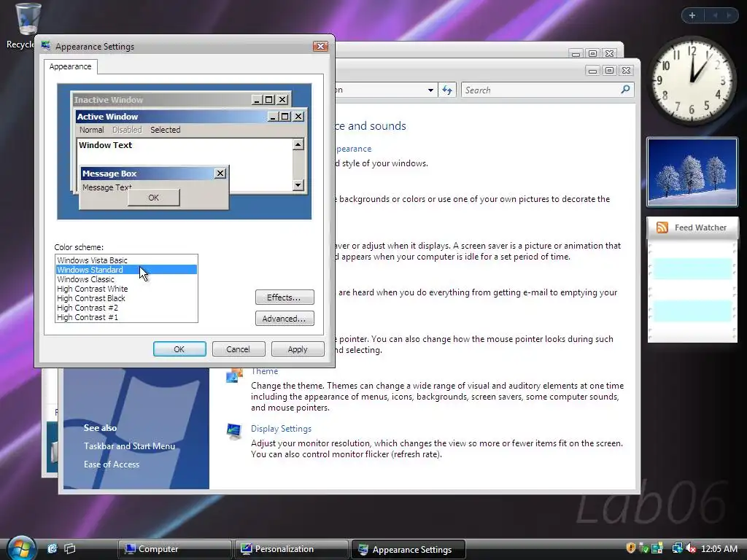The image size is (747, 560).
Task: Show next sidebar gadgets page arrow
Action: tap(729, 15)
